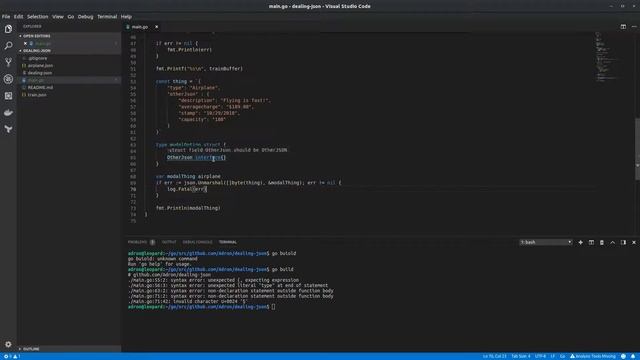Split the editor to the right
Image resolution: width=640 pixels, height=360 pixels.
623,27
